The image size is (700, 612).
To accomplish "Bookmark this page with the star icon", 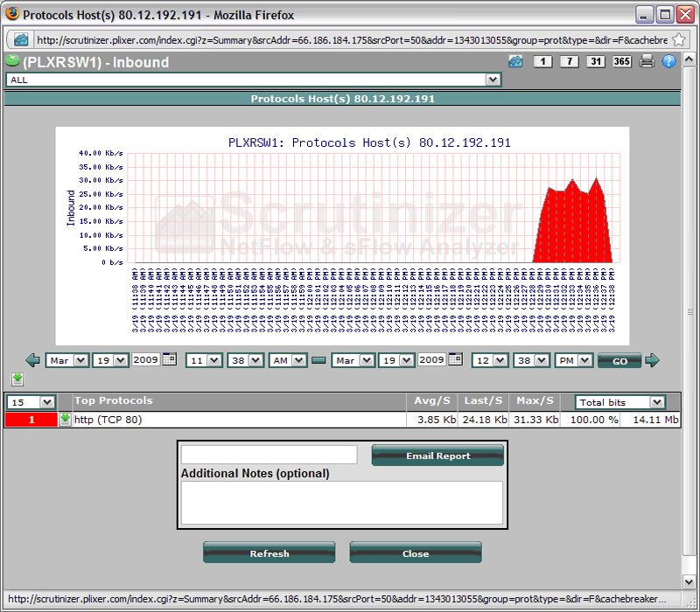I will pyautogui.click(x=679, y=39).
